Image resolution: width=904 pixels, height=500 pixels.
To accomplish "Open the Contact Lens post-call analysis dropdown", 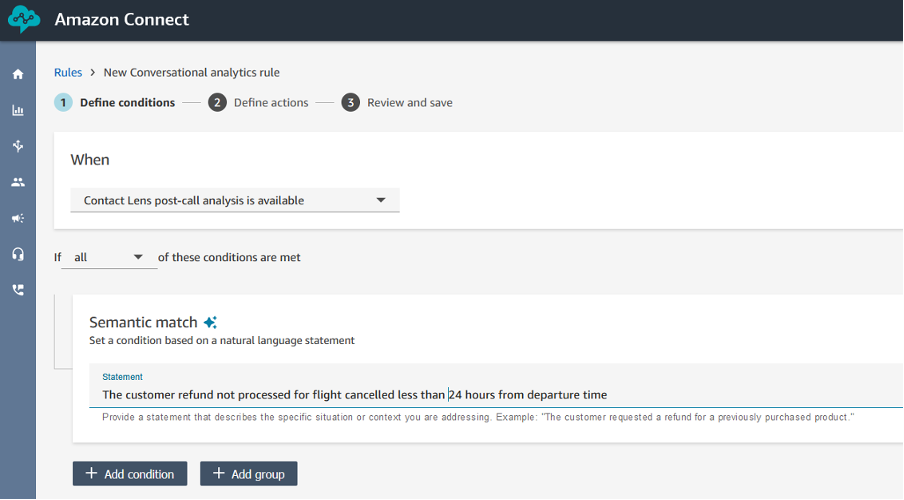I will (x=235, y=200).
